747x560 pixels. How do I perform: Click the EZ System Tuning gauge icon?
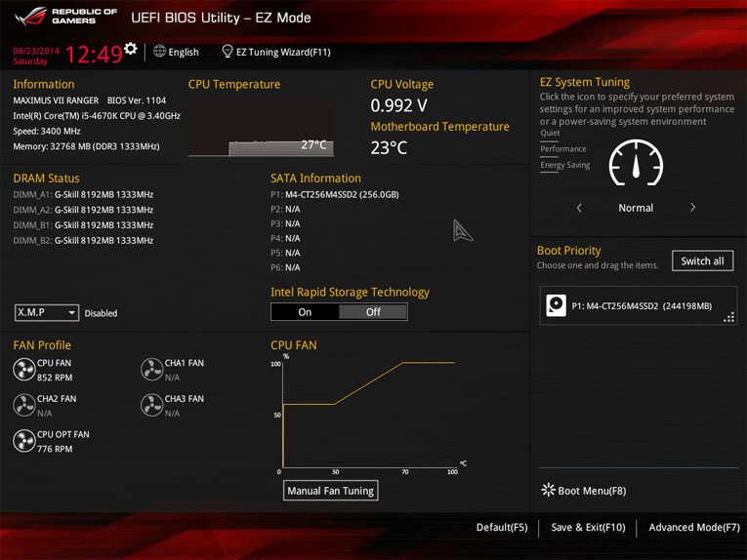(x=636, y=163)
